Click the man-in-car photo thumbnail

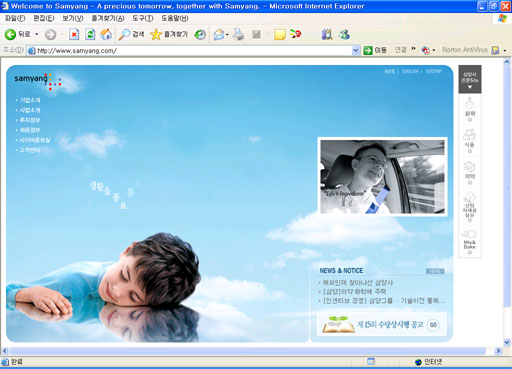tap(382, 177)
